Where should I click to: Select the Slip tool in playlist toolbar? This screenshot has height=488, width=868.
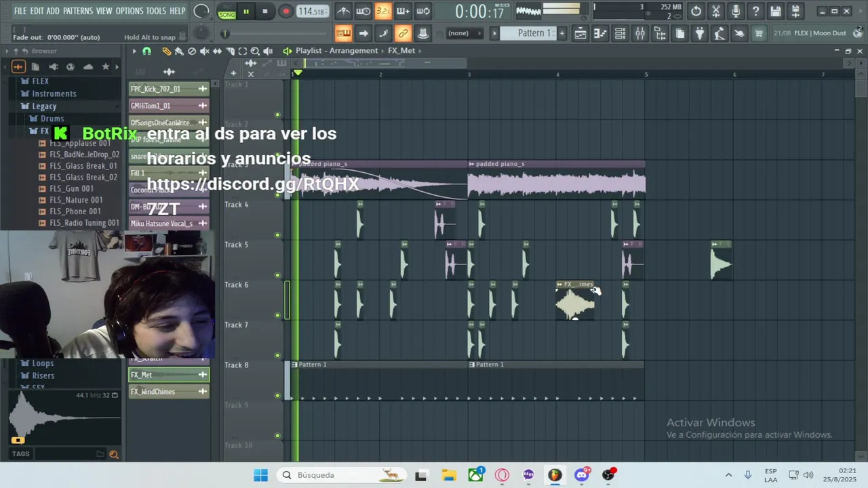click(217, 51)
